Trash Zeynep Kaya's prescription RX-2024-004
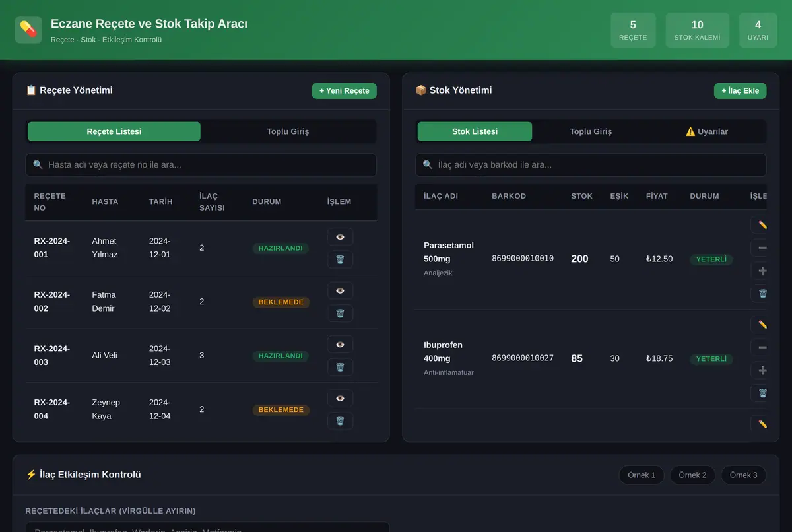792x532 pixels. click(340, 421)
